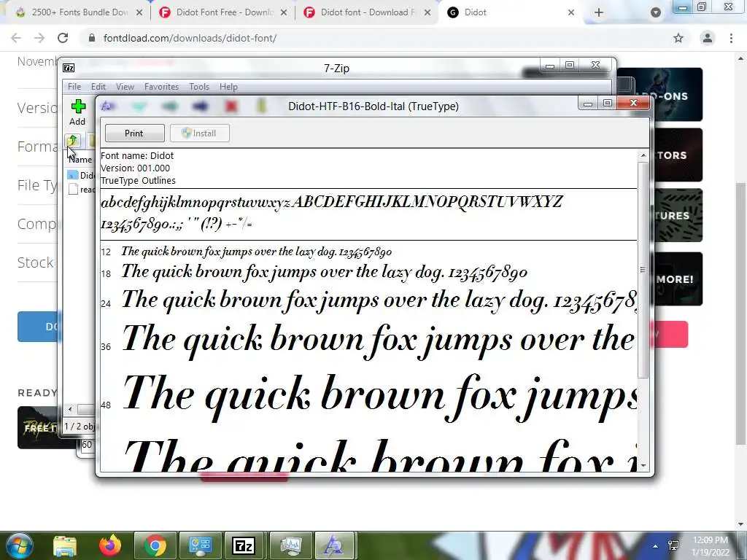The width and height of the screenshot is (747, 560).
Task: Click the Resource Monitor taskbar icon
Action: 290,545
